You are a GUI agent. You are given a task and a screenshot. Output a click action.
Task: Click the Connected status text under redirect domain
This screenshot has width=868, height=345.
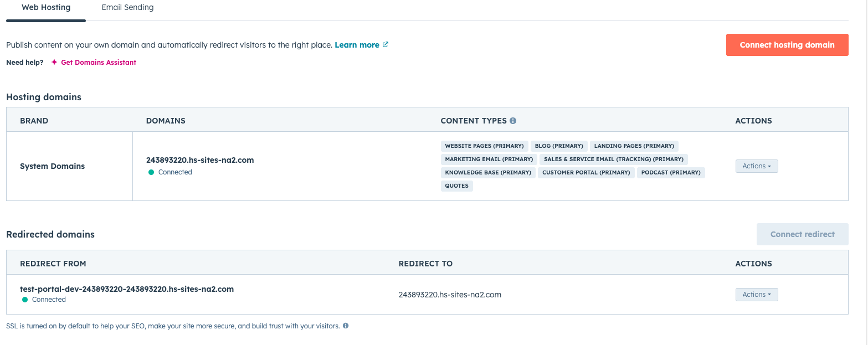(49, 300)
